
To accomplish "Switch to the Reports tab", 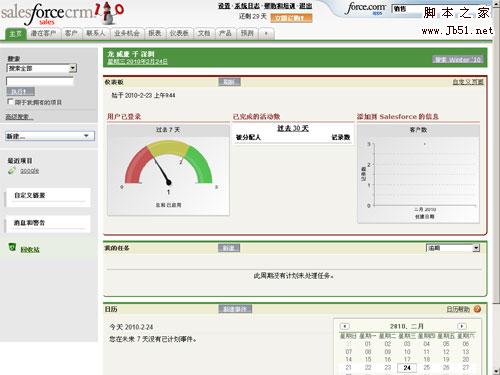I will [x=154, y=33].
